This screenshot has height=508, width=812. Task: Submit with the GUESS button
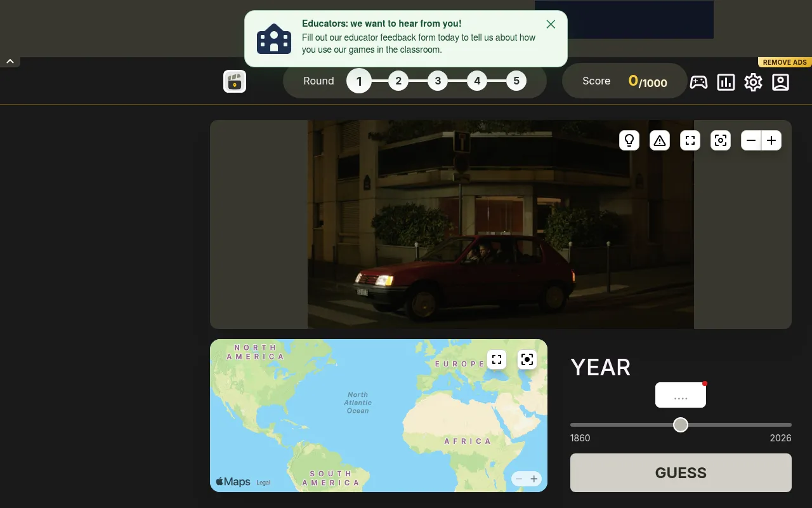[x=681, y=472]
